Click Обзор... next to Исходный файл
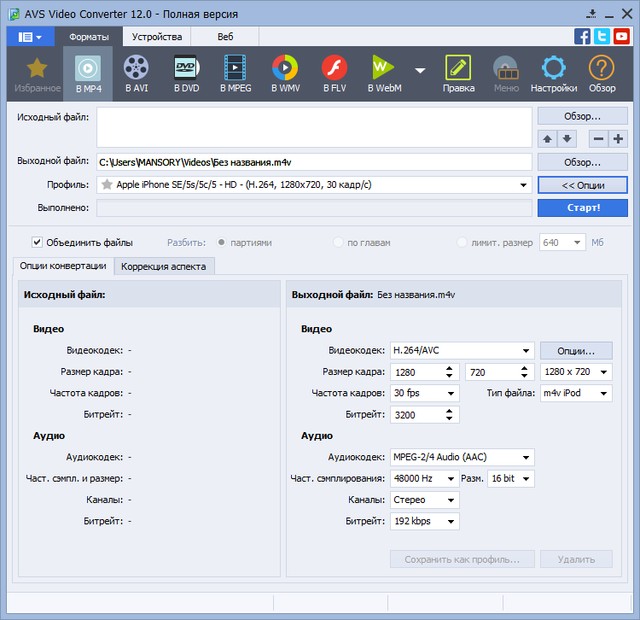The width and height of the screenshot is (640, 620). (x=582, y=117)
